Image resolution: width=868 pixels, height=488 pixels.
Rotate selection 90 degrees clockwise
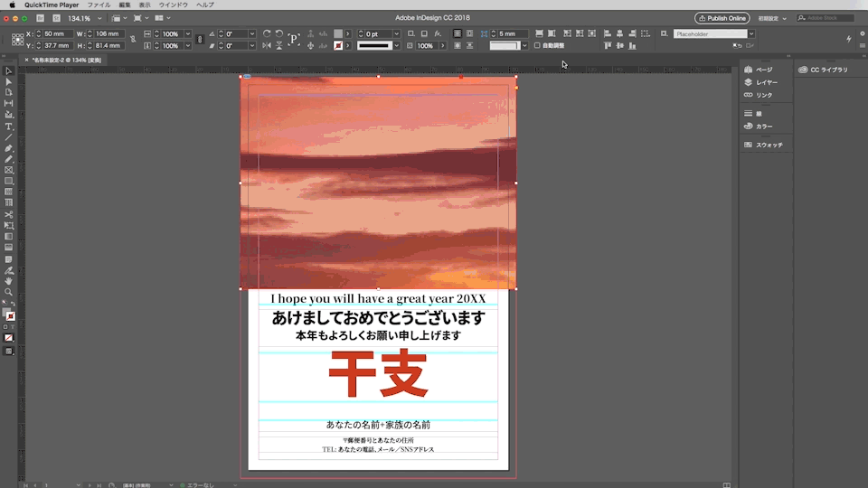267,33
